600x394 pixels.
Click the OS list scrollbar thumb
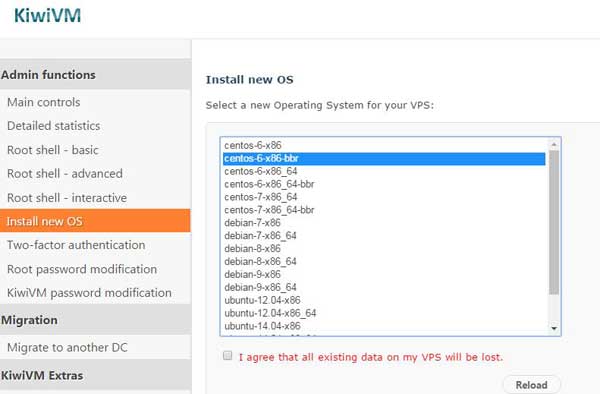[x=554, y=222]
